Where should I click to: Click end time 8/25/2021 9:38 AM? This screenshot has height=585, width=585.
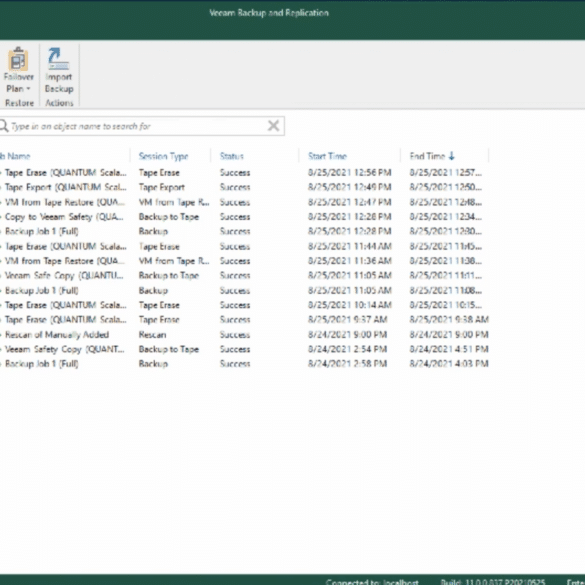point(449,320)
